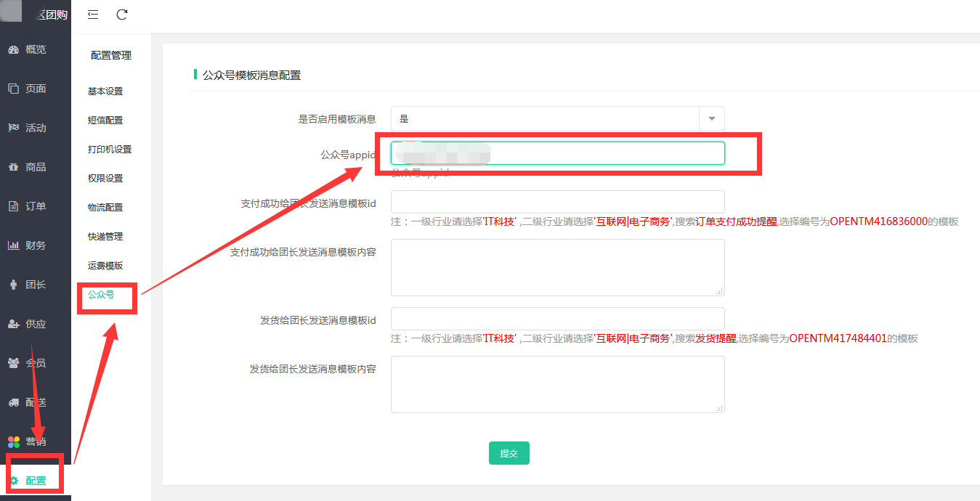
Task: Open 活动 in left navigation
Action: [36, 128]
